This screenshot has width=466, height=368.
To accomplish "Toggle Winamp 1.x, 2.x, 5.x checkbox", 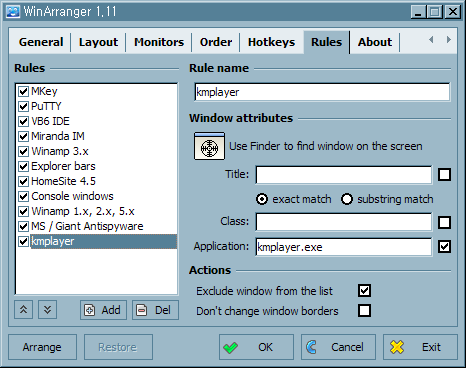I will click(23, 211).
